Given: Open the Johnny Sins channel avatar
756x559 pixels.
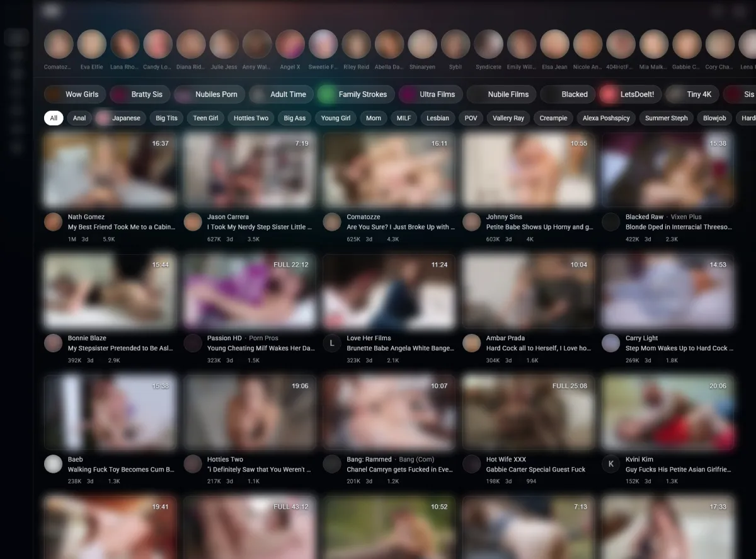Looking at the screenshot, I should click(x=471, y=222).
